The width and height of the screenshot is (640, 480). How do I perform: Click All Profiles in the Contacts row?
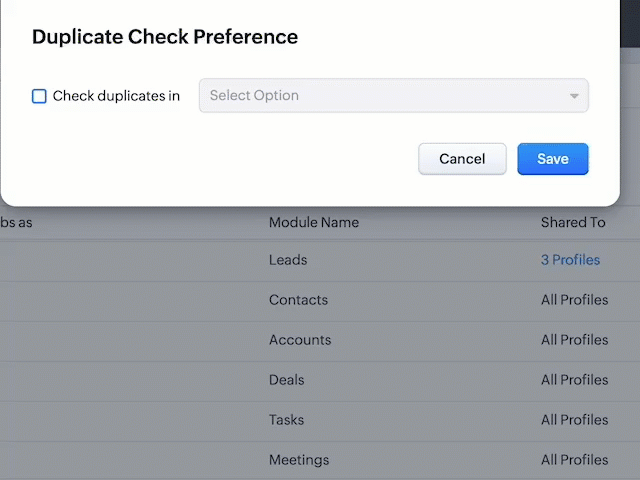[574, 300]
